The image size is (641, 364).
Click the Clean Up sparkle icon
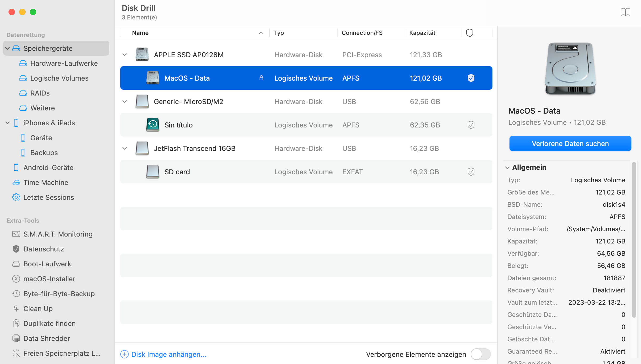(16, 309)
